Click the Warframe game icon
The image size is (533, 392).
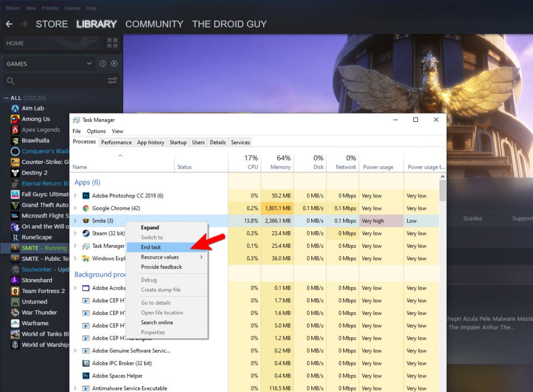click(15, 323)
